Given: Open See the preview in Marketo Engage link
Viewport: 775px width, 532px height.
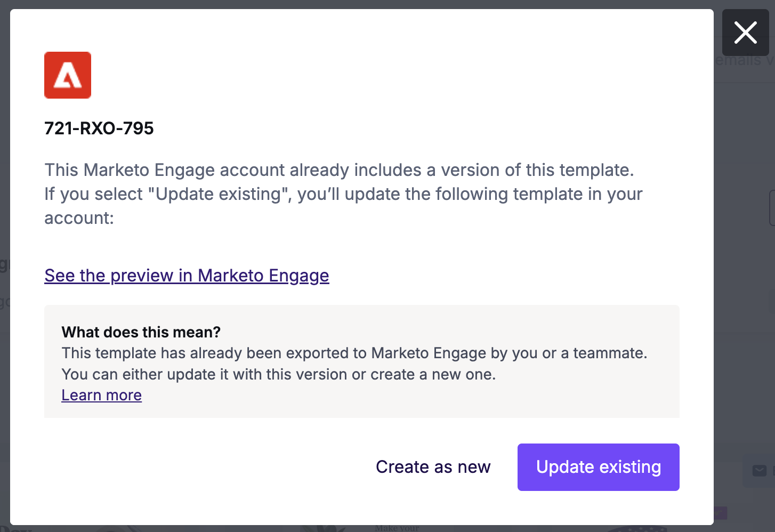Looking at the screenshot, I should coord(187,276).
